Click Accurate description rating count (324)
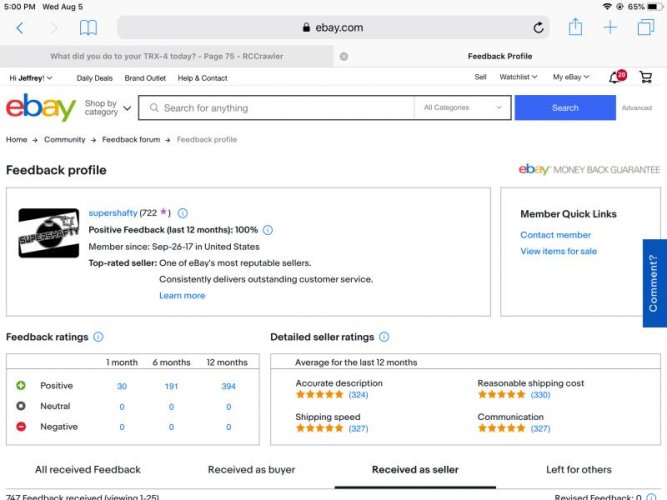 coord(358,394)
